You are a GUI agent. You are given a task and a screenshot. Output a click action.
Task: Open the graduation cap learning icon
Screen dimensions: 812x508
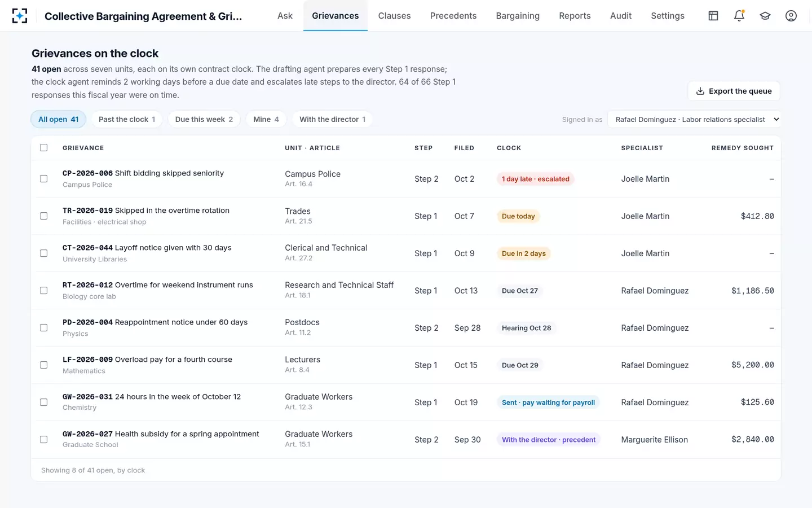pos(765,16)
